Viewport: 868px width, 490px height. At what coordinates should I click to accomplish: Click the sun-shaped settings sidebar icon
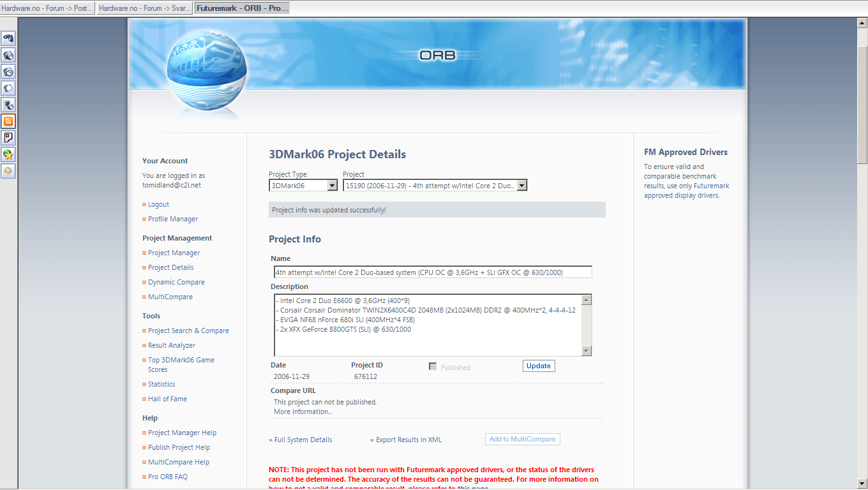click(8, 170)
